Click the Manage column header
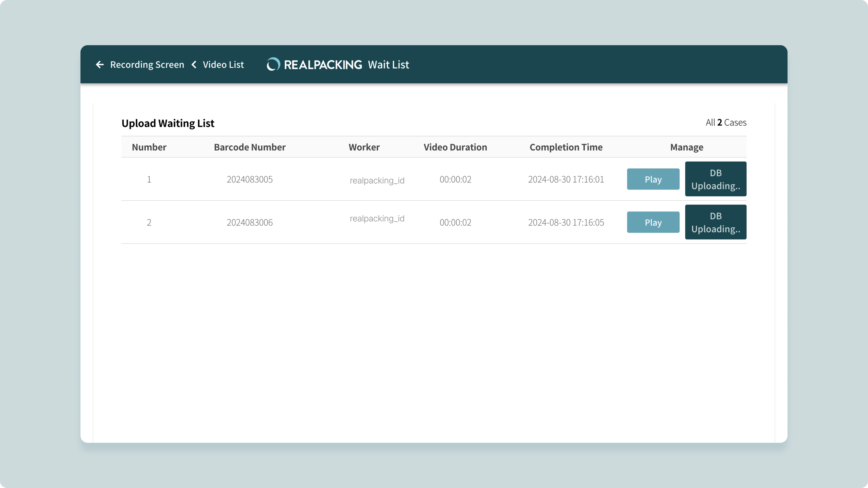The image size is (868, 488). (686, 147)
